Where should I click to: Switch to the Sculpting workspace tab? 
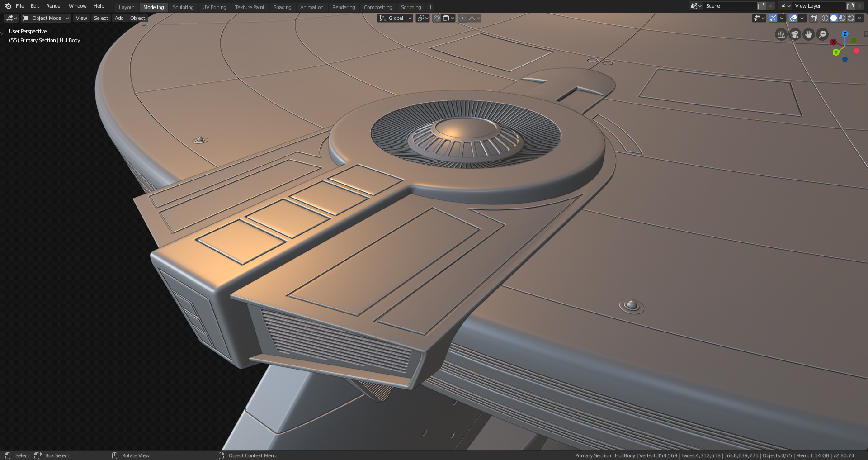click(x=183, y=7)
